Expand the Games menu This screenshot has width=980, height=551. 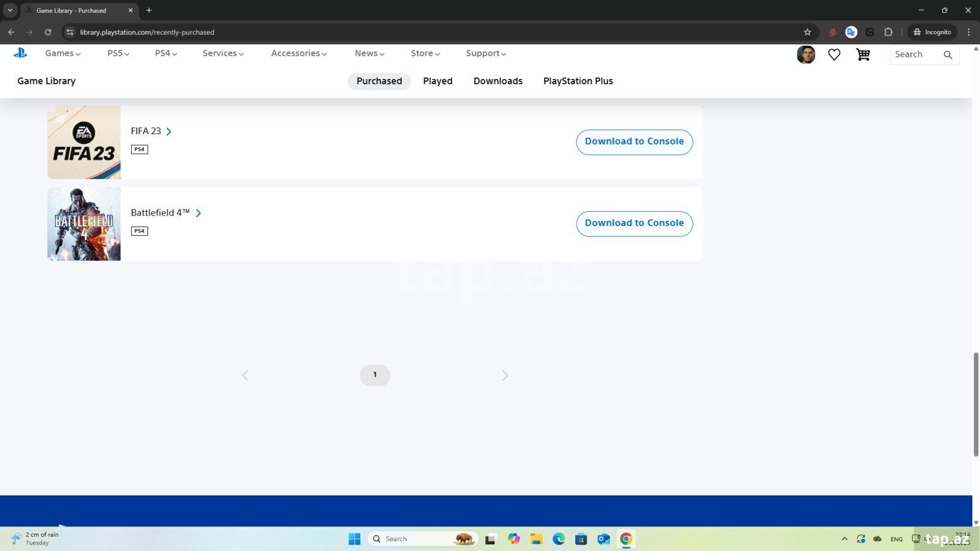point(62,53)
